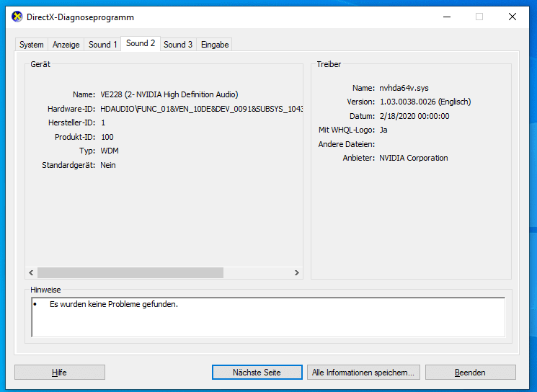Click Alle Informationen speichern button
The image size is (537, 392).
point(363,372)
